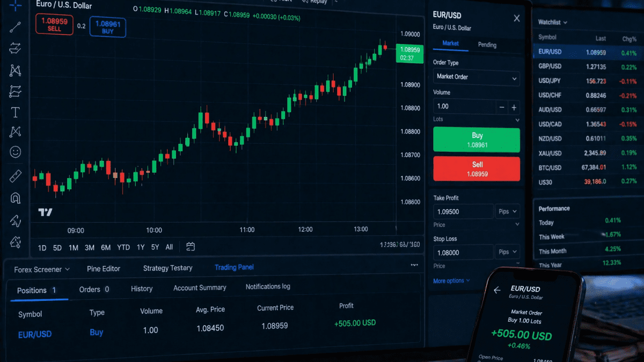Click the Stop Loss price field

463,252
